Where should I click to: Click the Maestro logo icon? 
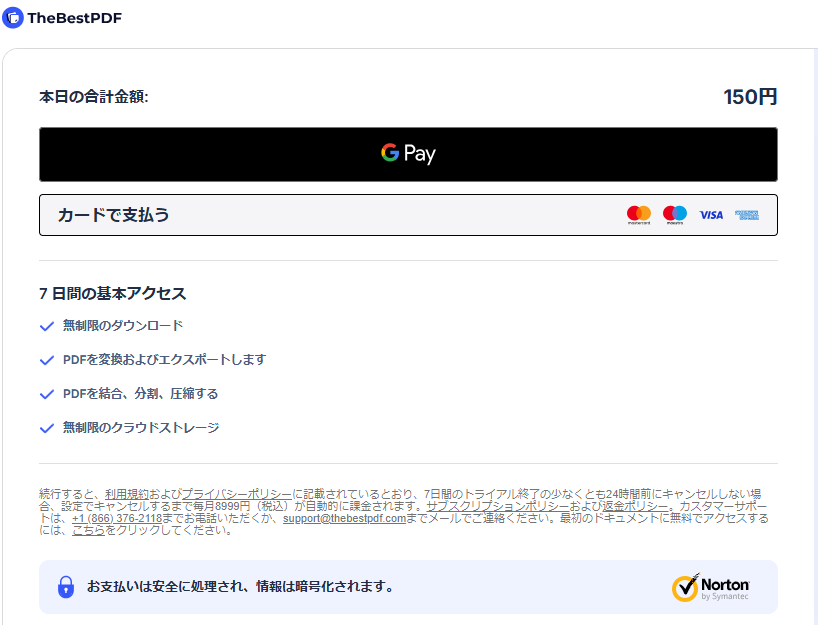(x=675, y=215)
